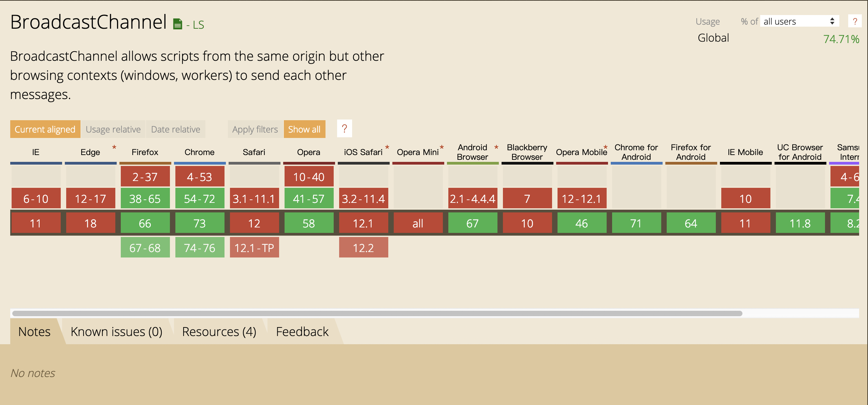Click Show all button
868x405 pixels.
[x=304, y=129]
